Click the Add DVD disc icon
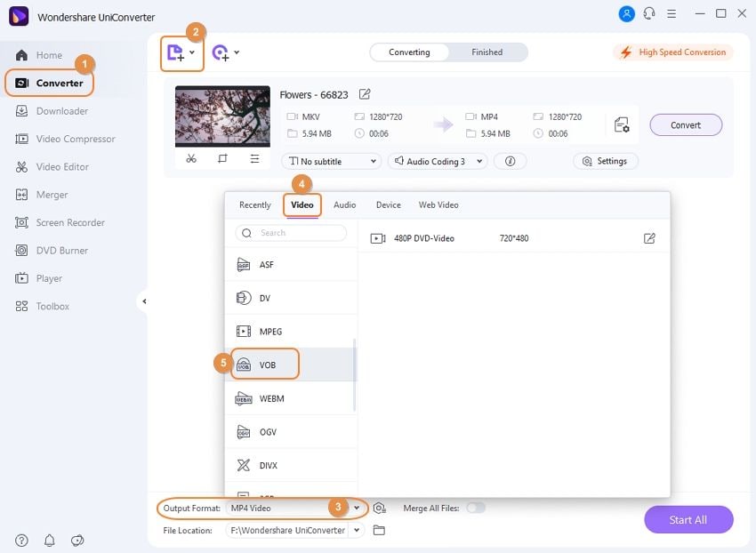The image size is (756, 553). pos(221,52)
